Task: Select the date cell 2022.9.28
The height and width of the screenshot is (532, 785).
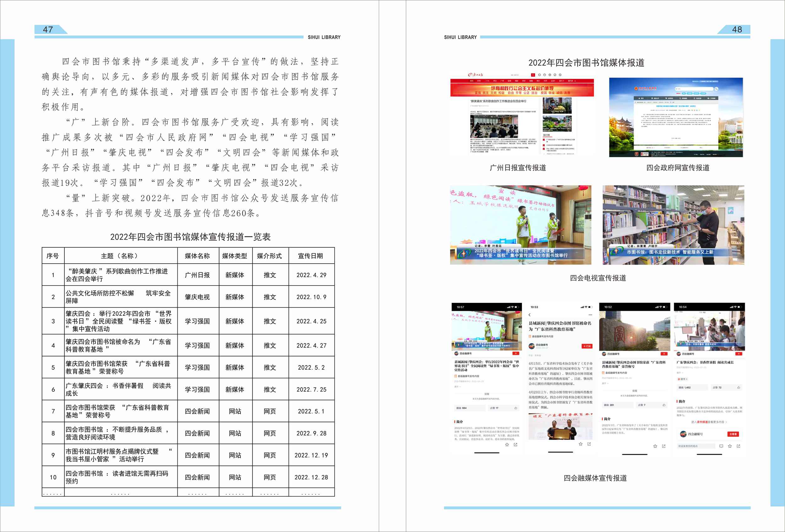Action: tap(311, 433)
